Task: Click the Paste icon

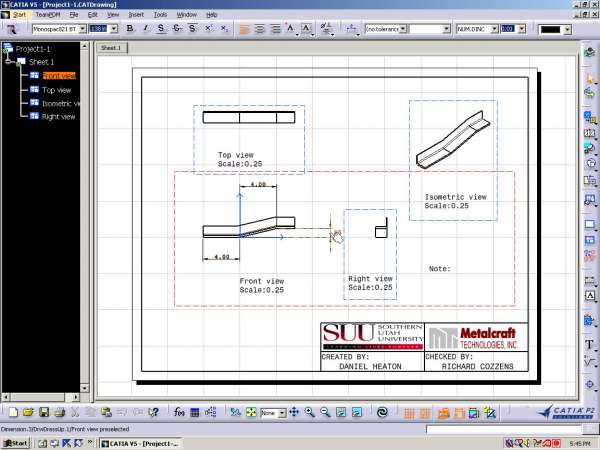Action: tap(106, 412)
